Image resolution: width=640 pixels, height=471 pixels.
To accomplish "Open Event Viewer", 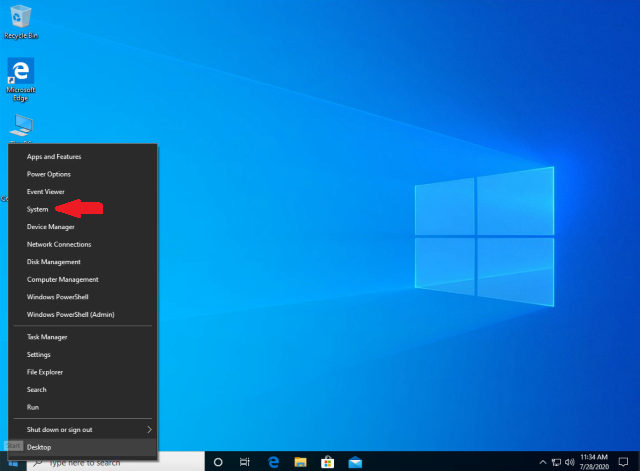I will [x=82, y=191].
